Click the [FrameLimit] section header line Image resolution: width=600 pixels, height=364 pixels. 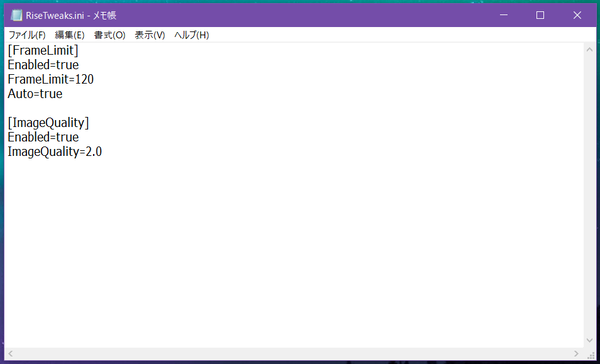[x=43, y=50]
